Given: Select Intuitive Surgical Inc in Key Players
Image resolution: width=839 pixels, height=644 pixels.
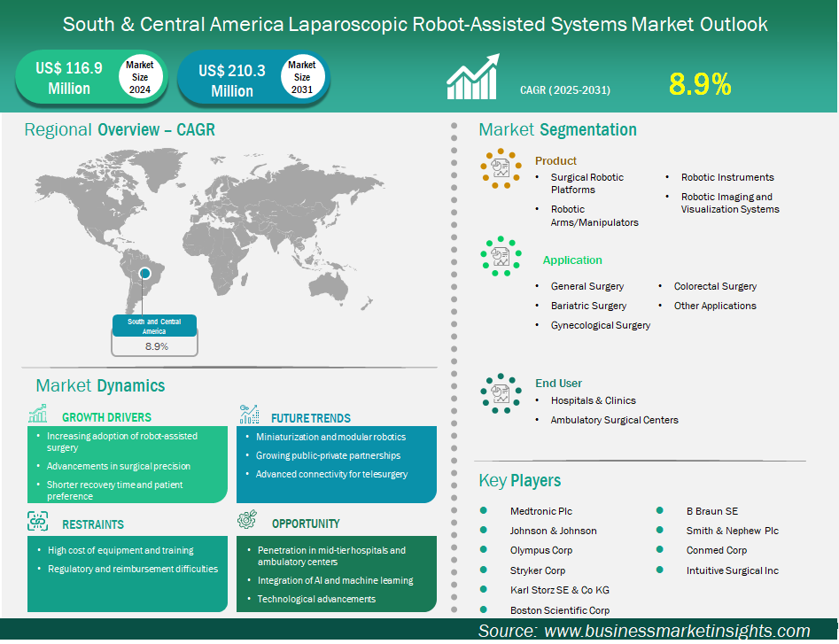Looking at the screenshot, I should point(732,570).
